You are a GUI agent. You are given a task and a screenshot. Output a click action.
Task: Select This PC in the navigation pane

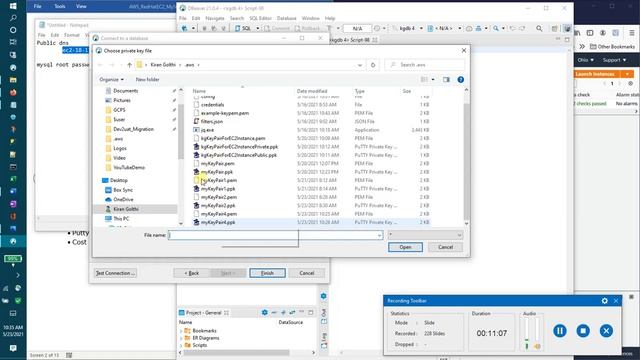(x=121, y=219)
